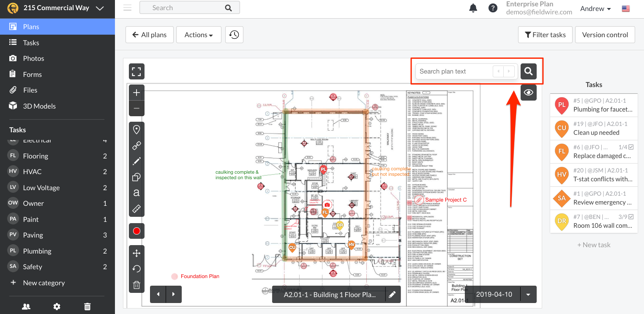Open the 2019-04-10 version dropdown
The image size is (644, 314).
[528, 294]
